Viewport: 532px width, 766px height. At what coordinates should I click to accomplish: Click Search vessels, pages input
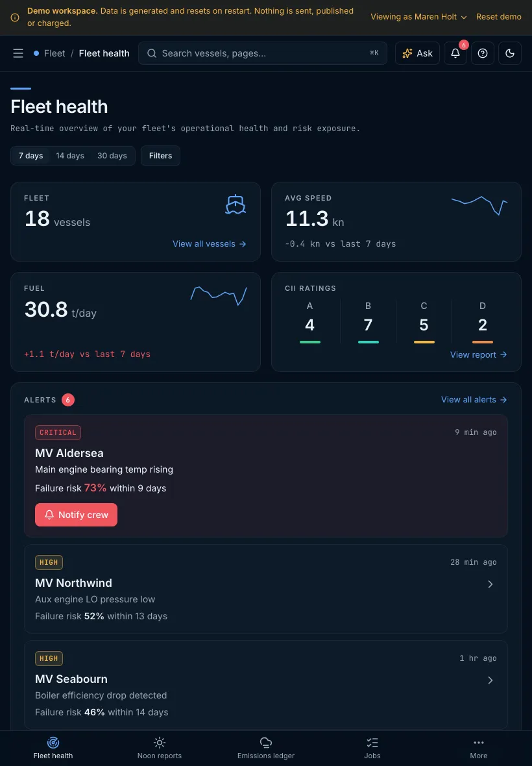263,53
